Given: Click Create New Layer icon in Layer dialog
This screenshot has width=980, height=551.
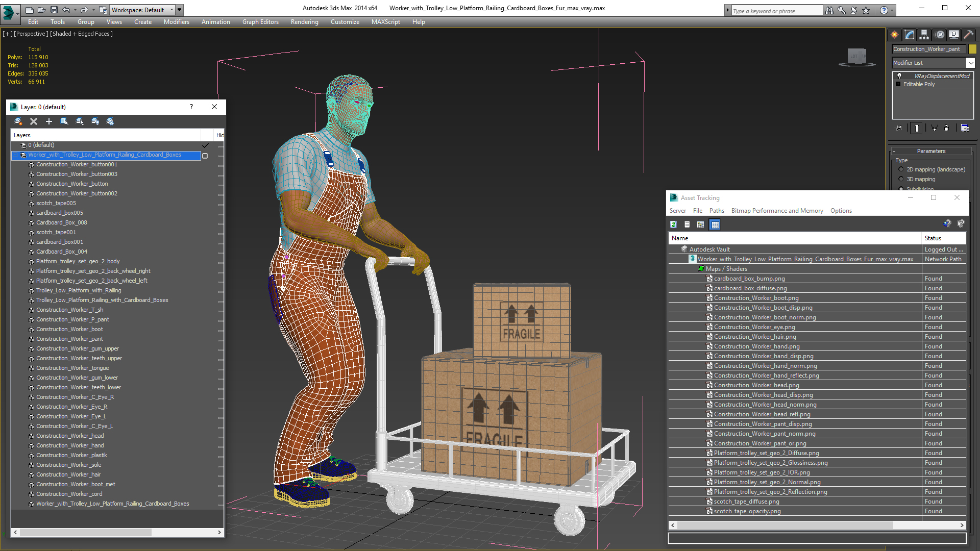Looking at the screenshot, I should point(18,121).
